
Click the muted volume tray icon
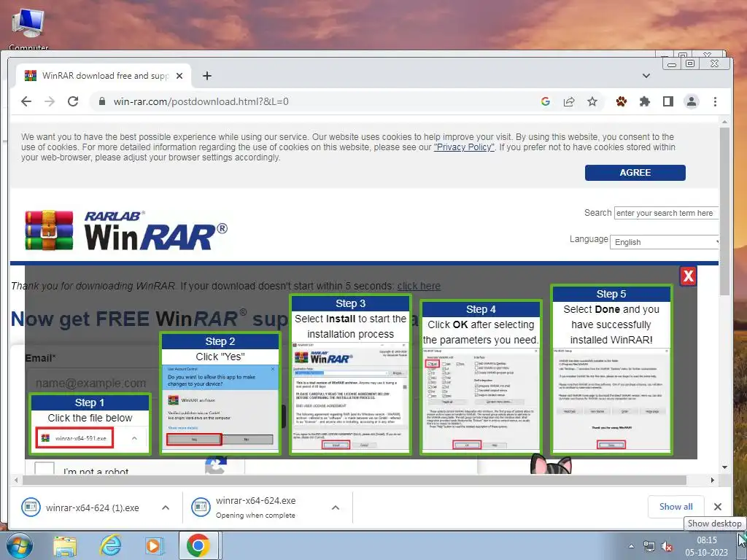tap(667, 547)
